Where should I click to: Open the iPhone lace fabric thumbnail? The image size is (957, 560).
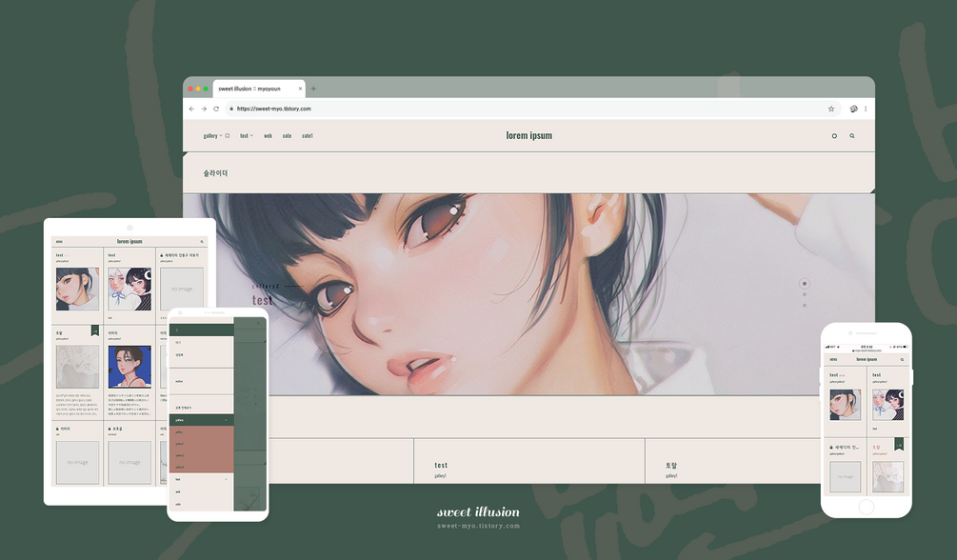point(888,476)
